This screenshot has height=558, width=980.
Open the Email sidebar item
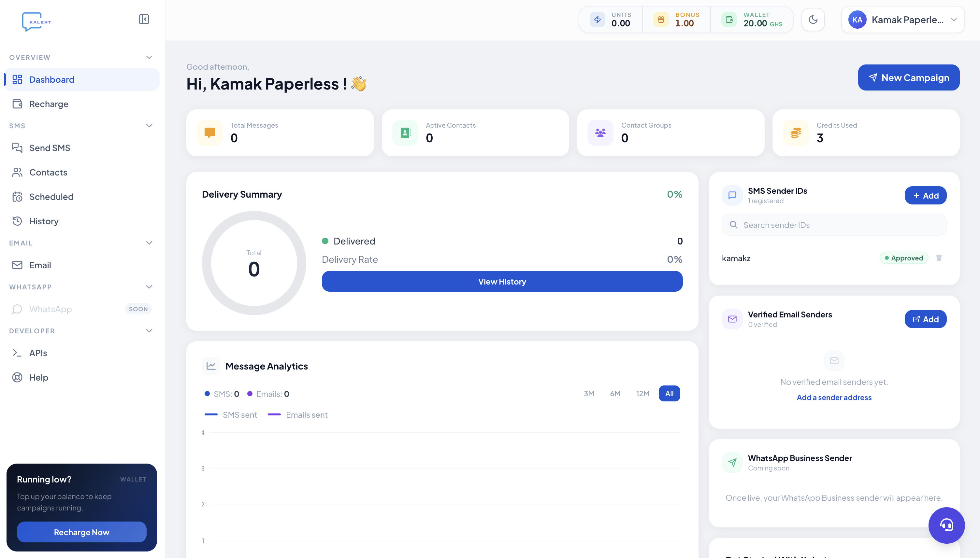[82, 265]
